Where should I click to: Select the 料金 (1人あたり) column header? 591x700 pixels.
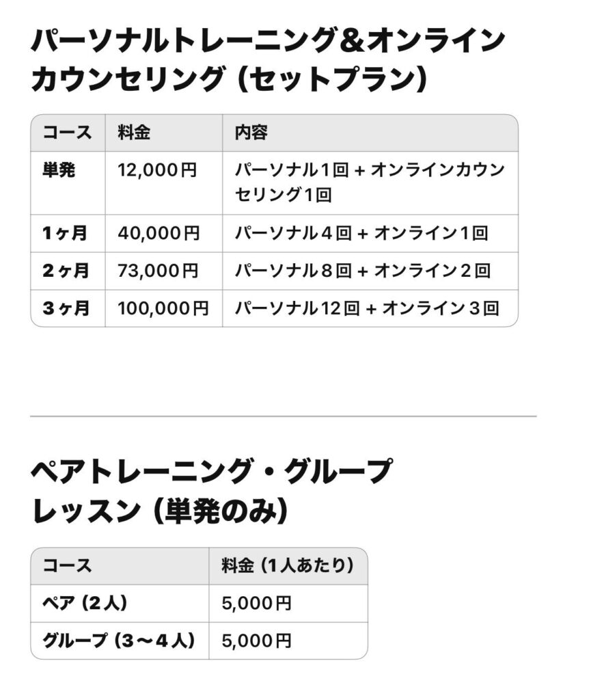point(287,566)
